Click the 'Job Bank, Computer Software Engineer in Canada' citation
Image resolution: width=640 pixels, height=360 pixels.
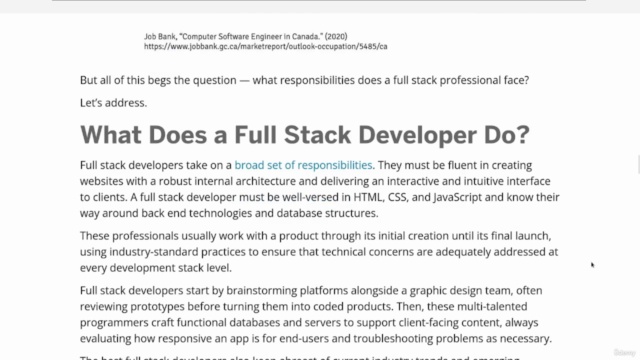[x=245, y=37]
